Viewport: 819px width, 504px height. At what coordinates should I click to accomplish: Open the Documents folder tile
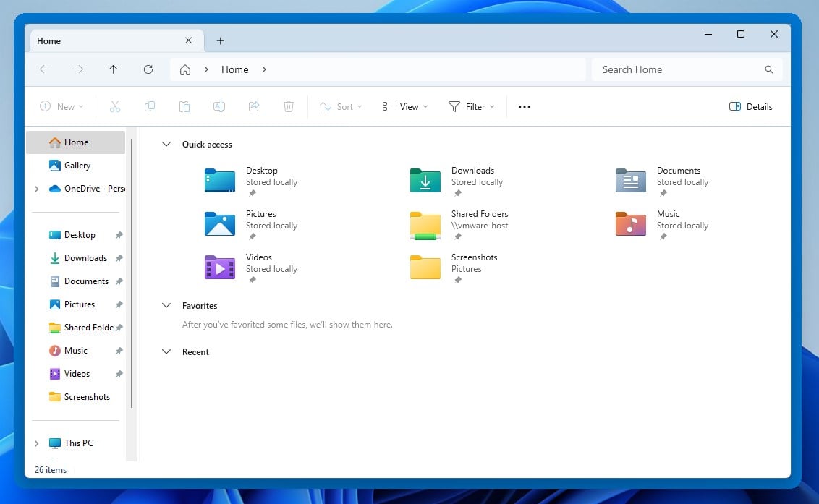662,181
